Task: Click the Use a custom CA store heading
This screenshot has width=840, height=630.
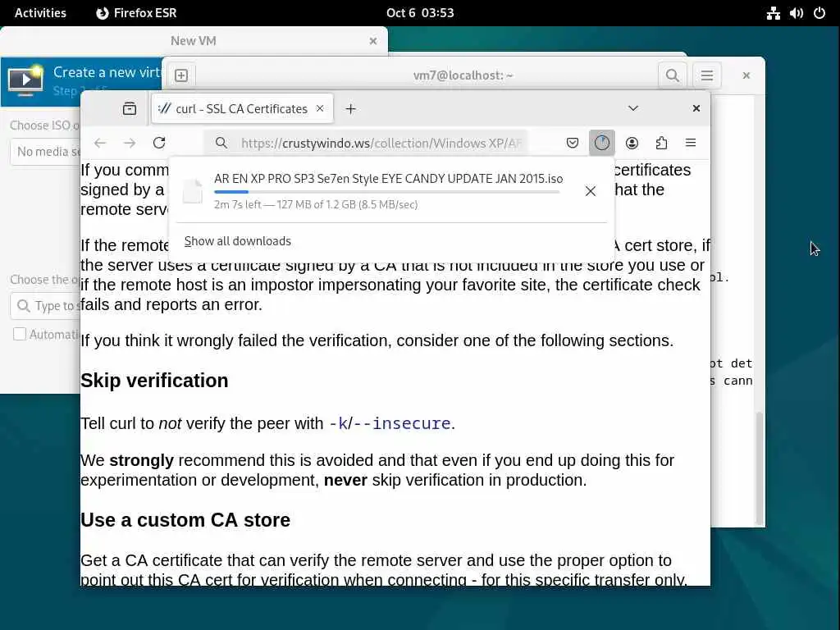Action: [185, 520]
